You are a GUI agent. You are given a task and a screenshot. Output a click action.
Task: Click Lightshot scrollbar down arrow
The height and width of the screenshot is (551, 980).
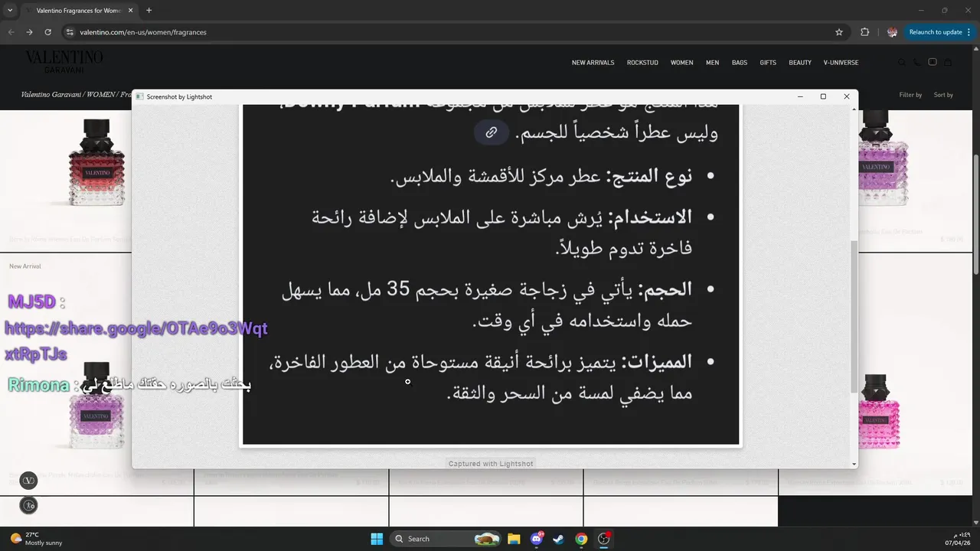click(854, 464)
